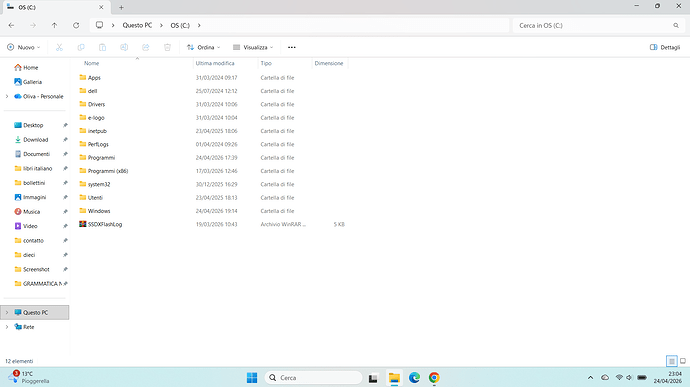This screenshot has height=387, width=690.
Task: Click the Cut scissors icon in toolbar
Action: click(59, 47)
